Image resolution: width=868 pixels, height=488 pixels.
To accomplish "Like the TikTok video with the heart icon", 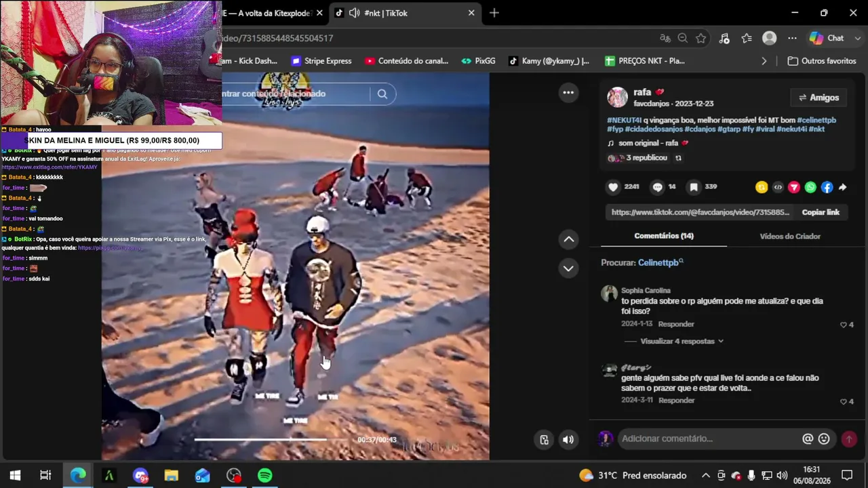I will tap(613, 187).
